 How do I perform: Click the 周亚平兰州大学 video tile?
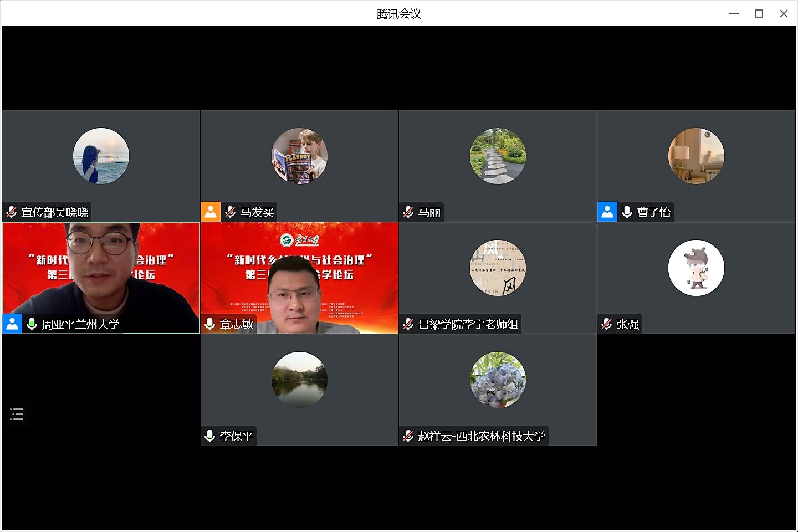pos(101,272)
